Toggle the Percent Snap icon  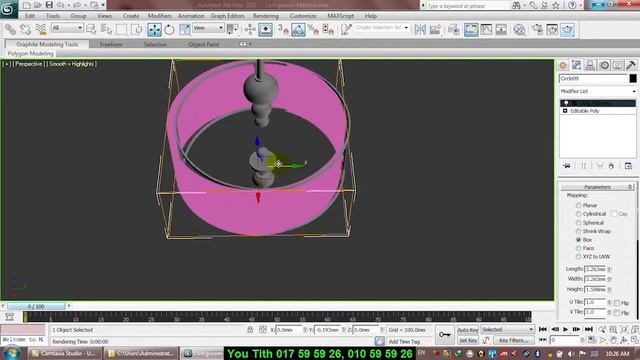(313, 29)
